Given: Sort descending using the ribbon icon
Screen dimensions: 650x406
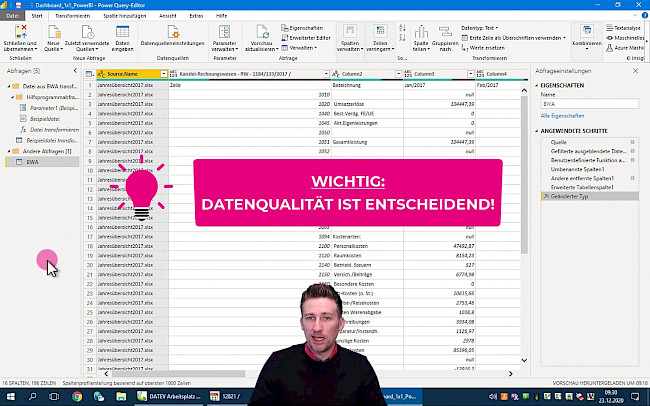Looking at the screenshot, I should click(x=402, y=38).
